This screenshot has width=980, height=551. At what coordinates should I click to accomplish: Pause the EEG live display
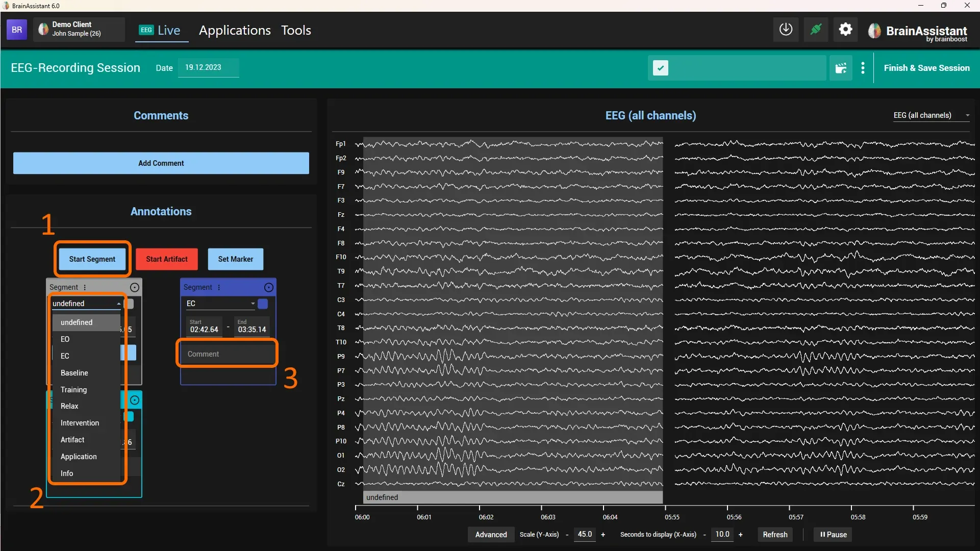pos(833,535)
